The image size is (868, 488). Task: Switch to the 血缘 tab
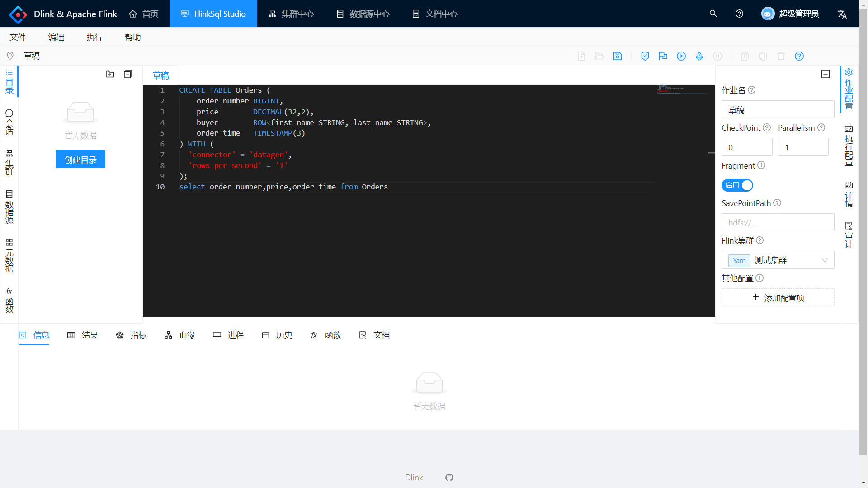tap(180, 335)
